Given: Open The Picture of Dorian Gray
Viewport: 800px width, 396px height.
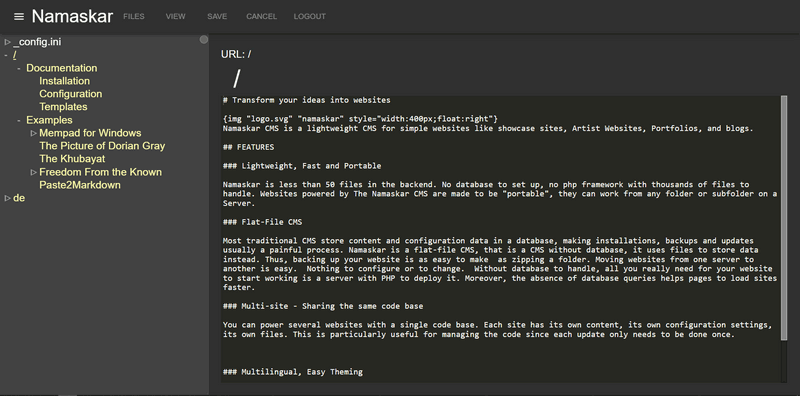Looking at the screenshot, I should (102, 146).
